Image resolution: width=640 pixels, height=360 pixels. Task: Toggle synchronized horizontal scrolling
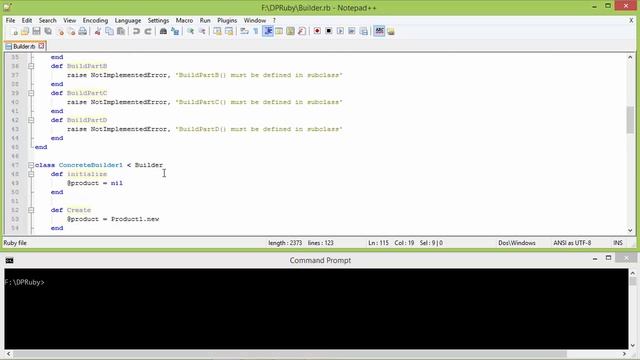pyautogui.click(x=229, y=31)
